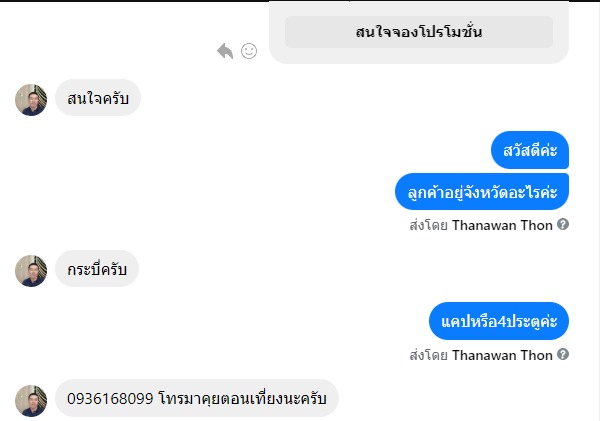Select the blue สวัสดีค่ะ message bubble

[530, 150]
